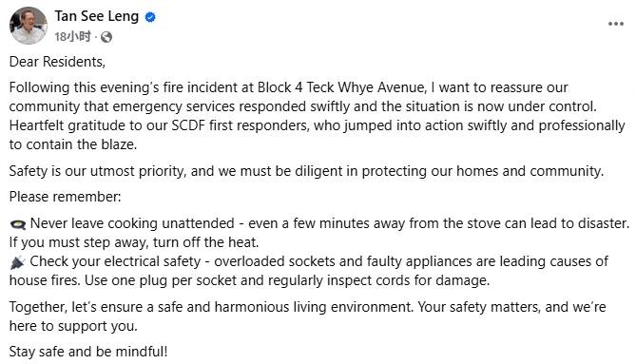Click the electric plug emoji icon

tap(18, 262)
